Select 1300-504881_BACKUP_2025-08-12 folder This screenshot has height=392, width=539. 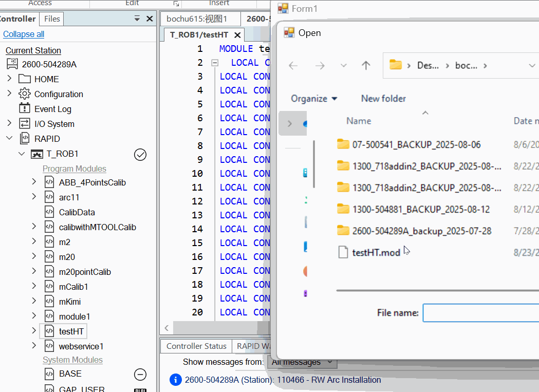(421, 209)
